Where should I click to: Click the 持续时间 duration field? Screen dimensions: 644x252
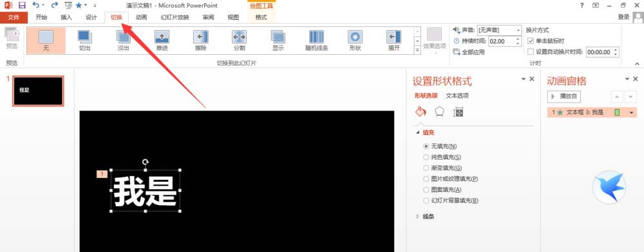click(501, 41)
